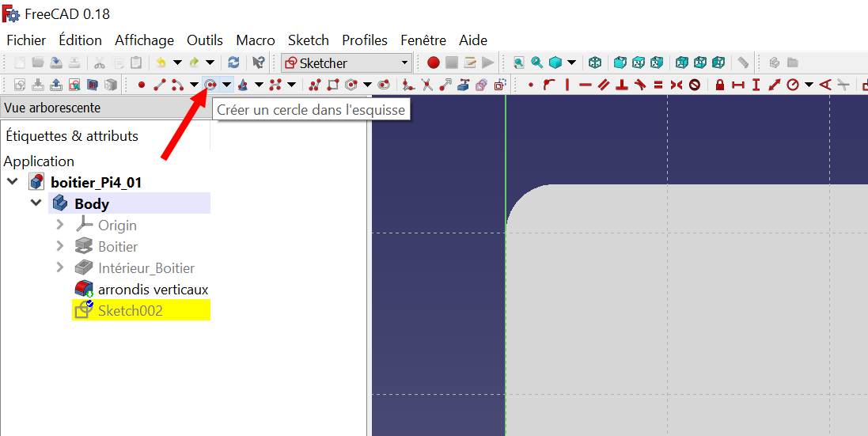Apply the Angle constraint
Image resolution: width=868 pixels, height=436 pixels.
pyautogui.click(x=824, y=85)
